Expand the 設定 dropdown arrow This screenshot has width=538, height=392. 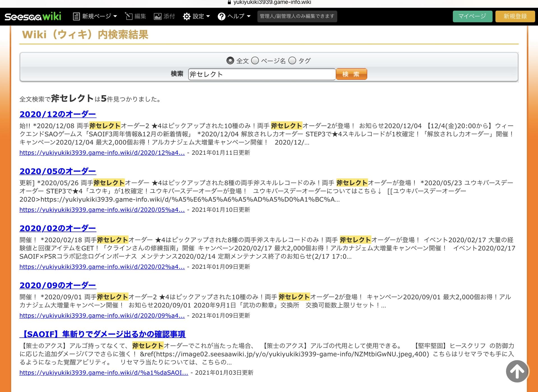(x=208, y=16)
